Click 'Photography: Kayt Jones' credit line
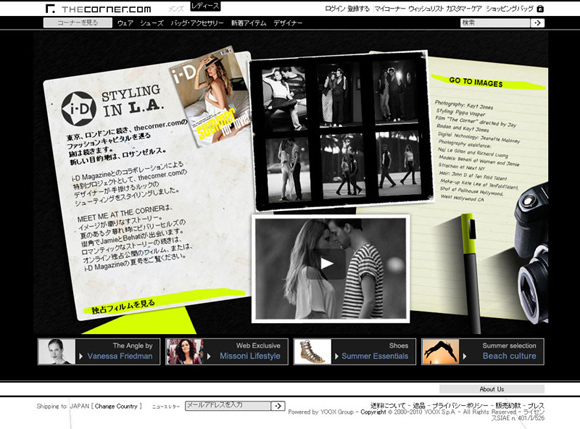Image resolution: width=580 pixels, height=429 pixels. pyautogui.click(x=464, y=104)
